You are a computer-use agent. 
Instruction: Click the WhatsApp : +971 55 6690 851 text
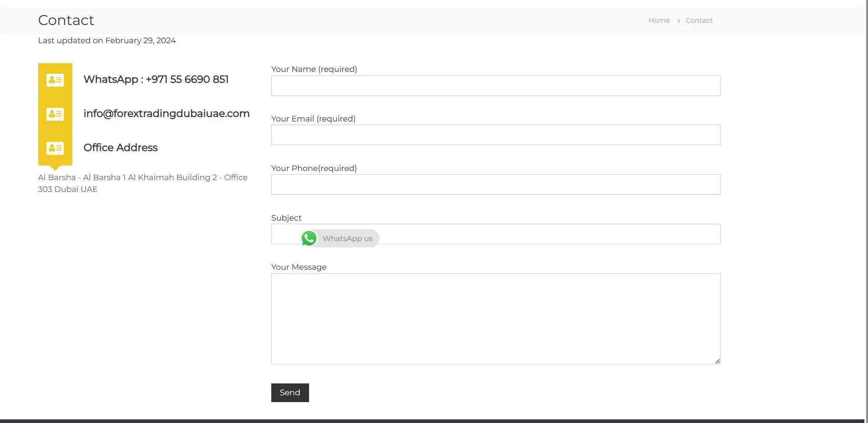[x=156, y=80]
